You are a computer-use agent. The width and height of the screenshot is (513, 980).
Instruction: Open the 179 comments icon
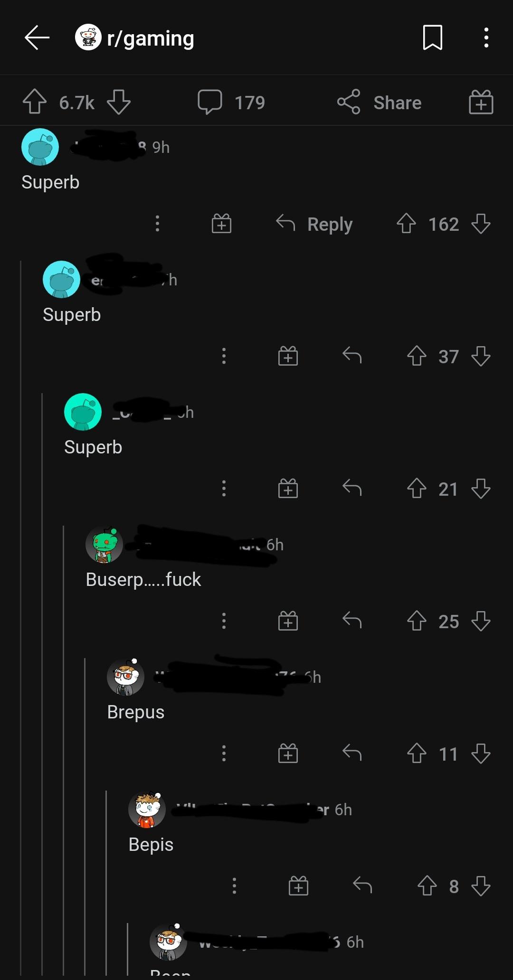[209, 102]
